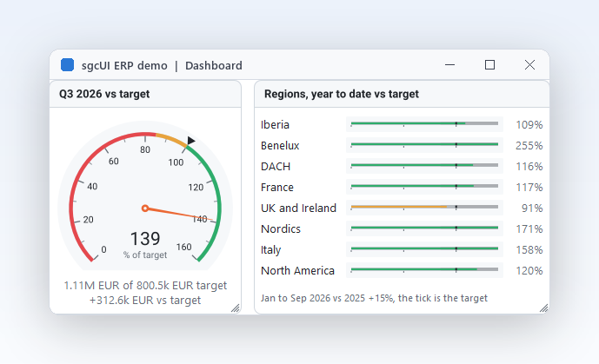This screenshot has width=599, height=364.
Task: Select the DACH region label
Action: click(276, 166)
